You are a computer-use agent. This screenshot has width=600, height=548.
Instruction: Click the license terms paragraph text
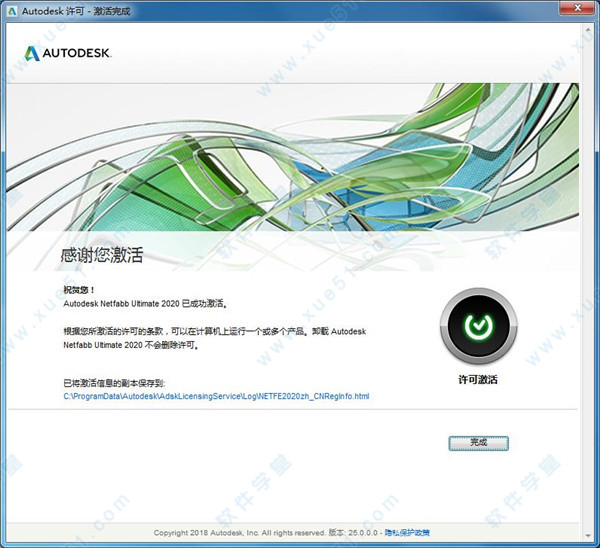point(200,337)
